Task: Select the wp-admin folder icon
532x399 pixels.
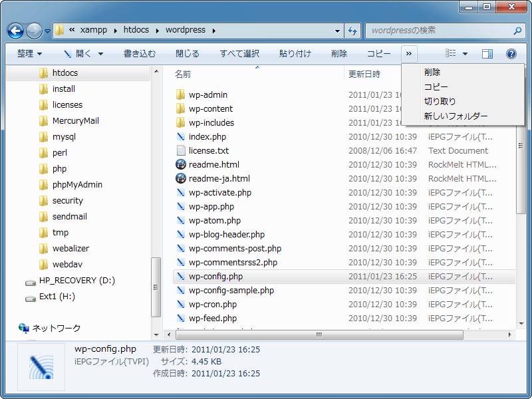Action: 180,94
